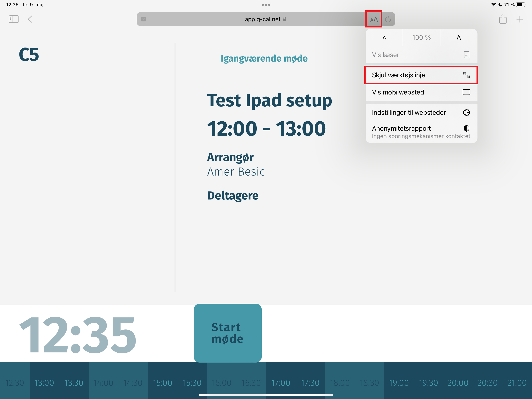Click organizer name Amer Besic
Viewport: 532px width, 399px height.
[x=236, y=172]
